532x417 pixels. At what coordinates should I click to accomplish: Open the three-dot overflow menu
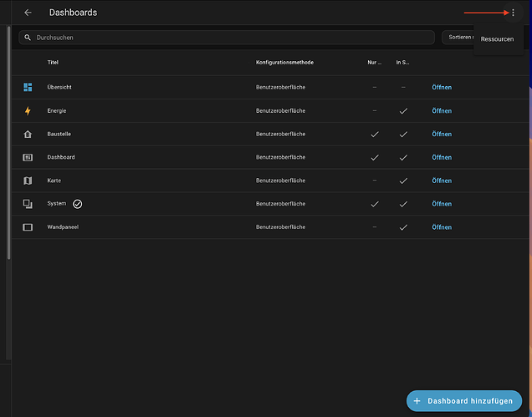point(513,13)
